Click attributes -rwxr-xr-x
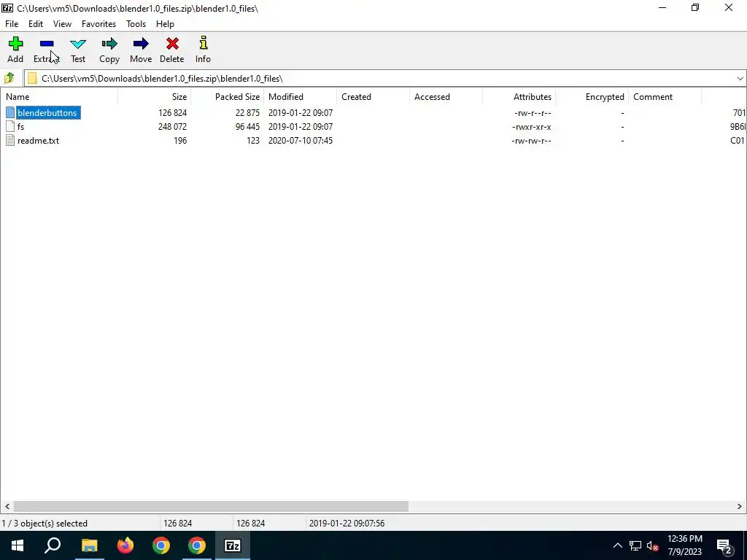Screen dimensions: 747x560 pyautogui.click(x=531, y=127)
